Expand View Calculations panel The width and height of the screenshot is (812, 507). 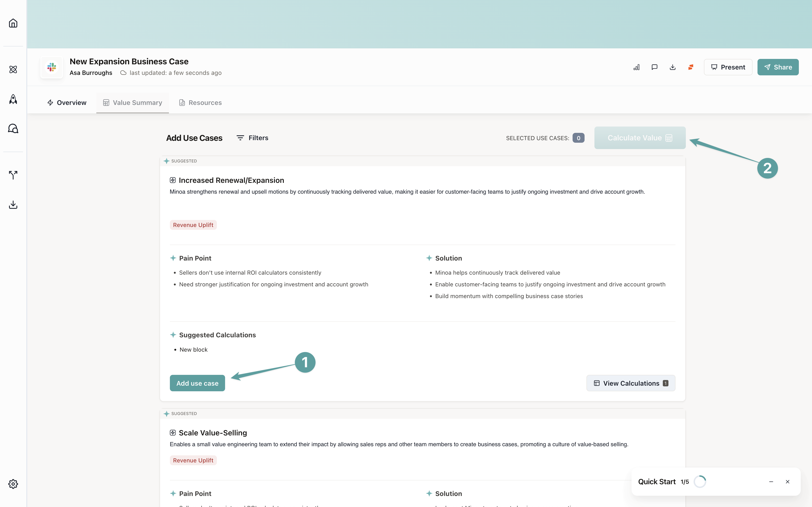[x=630, y=383]
